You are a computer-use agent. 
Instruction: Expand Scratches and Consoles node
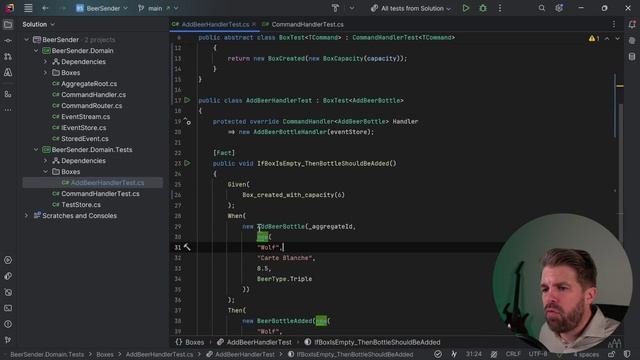pos(27,216)
